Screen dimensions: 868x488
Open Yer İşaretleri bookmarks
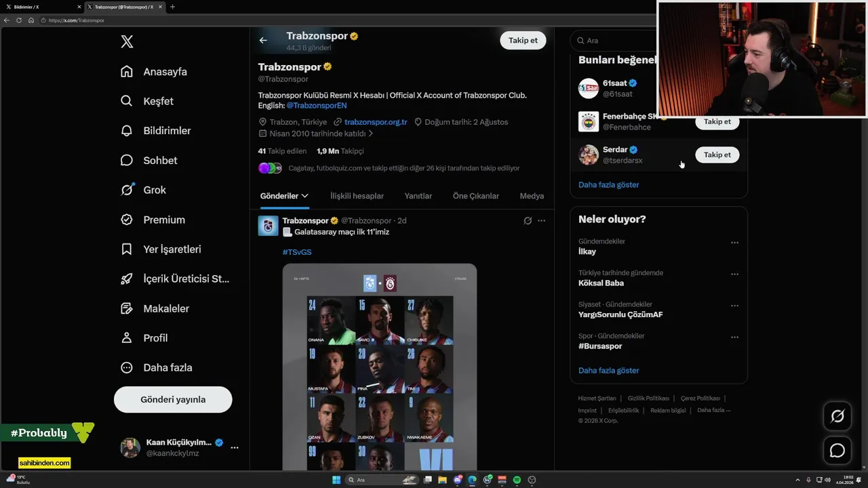161,249
